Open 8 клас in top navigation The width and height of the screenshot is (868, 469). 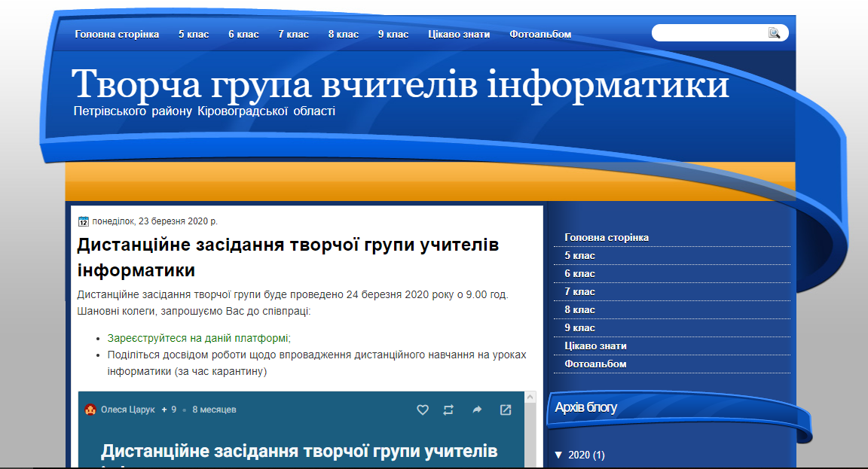(x=344, y=35)
